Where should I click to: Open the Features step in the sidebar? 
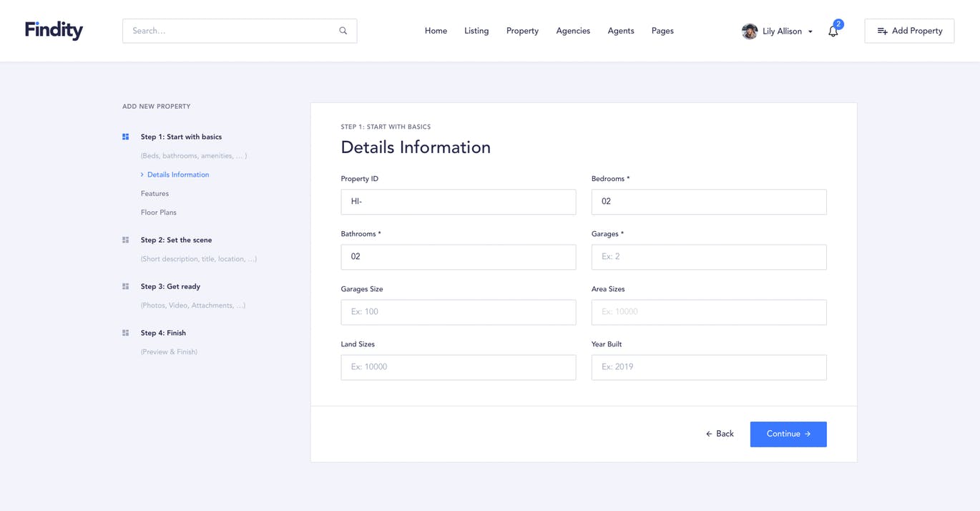155,193
